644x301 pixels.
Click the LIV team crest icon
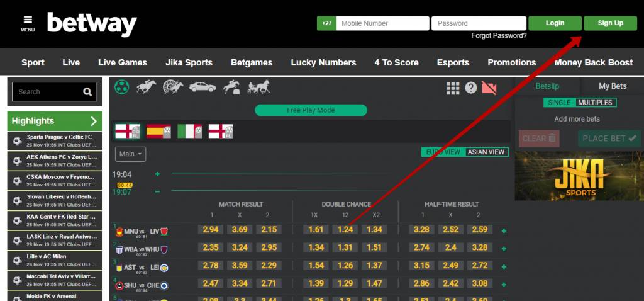point(164,232)
